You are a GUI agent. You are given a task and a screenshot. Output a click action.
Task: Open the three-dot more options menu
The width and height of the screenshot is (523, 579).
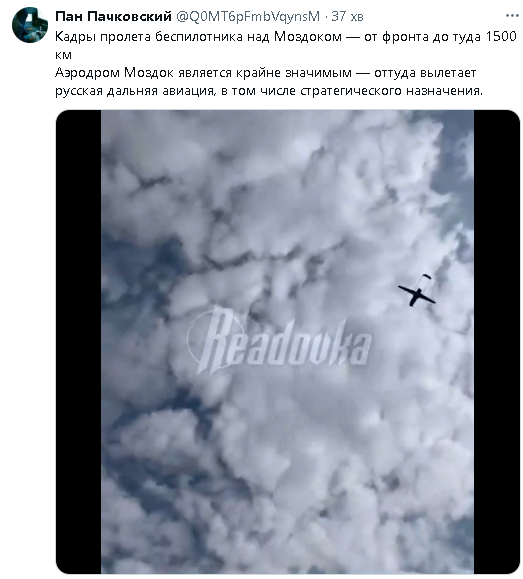tap(512, 16)
